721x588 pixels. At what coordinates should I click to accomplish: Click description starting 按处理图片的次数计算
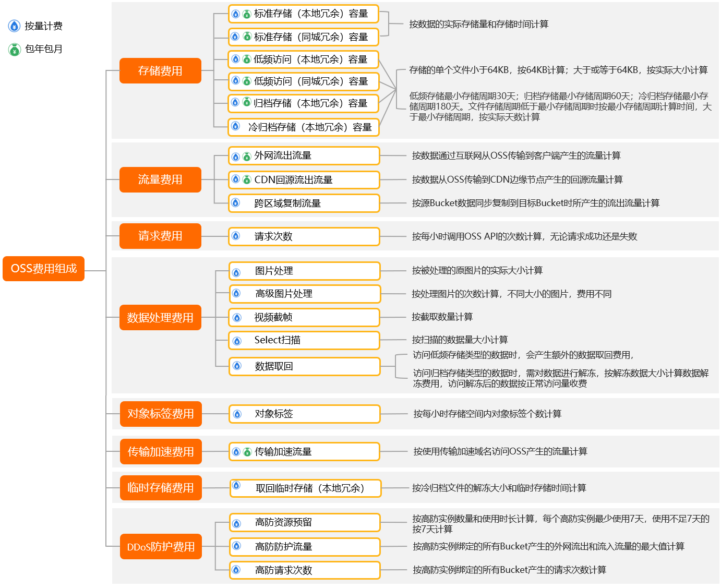click(511, 294)
